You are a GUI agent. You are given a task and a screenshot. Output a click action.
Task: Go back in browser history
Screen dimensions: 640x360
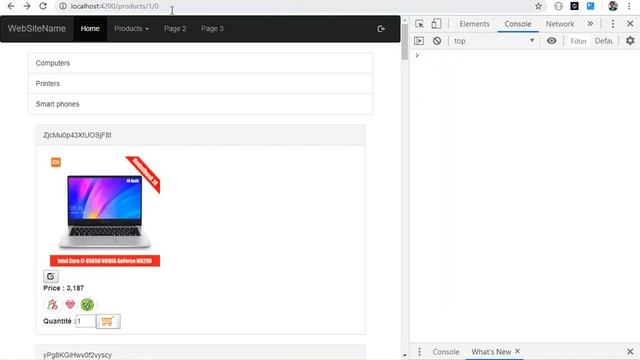point(11,6)
